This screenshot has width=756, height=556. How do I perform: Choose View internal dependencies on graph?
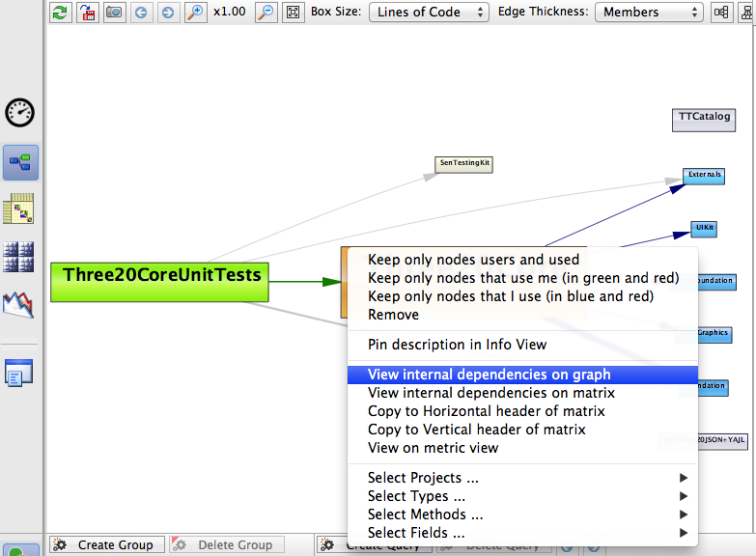(x=522, y=375)
